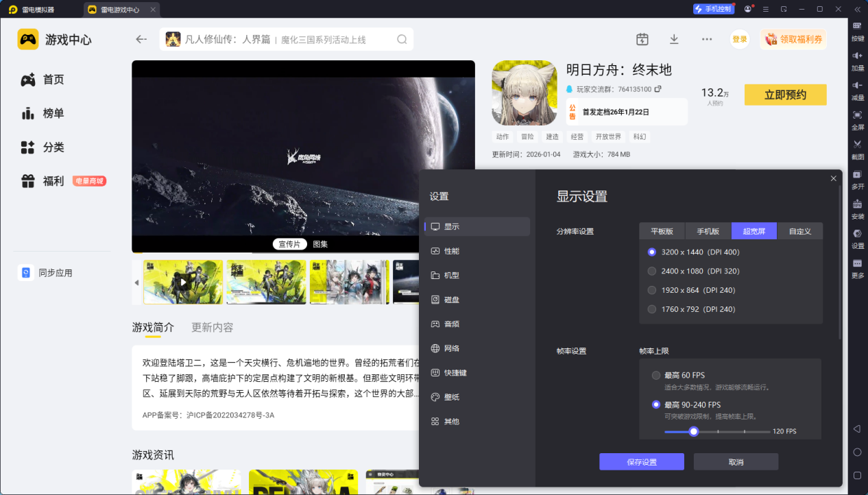
Task: Copy the player group number 764135100
Action: pyautogui.click(x=658, y=89)
